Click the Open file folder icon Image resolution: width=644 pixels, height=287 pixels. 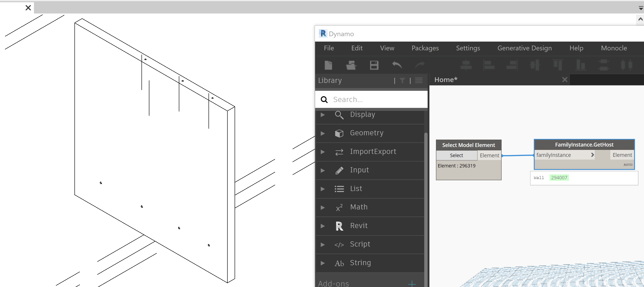351,65
